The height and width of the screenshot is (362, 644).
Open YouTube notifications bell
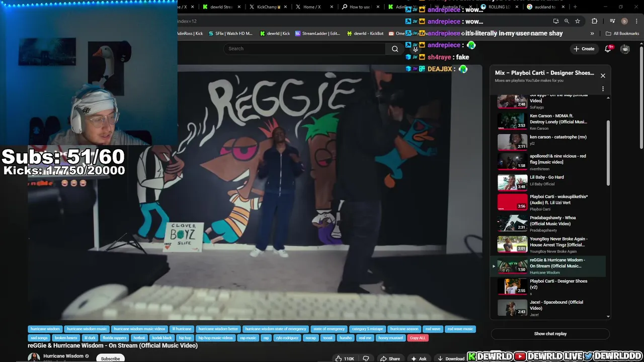tap(608, 49)
